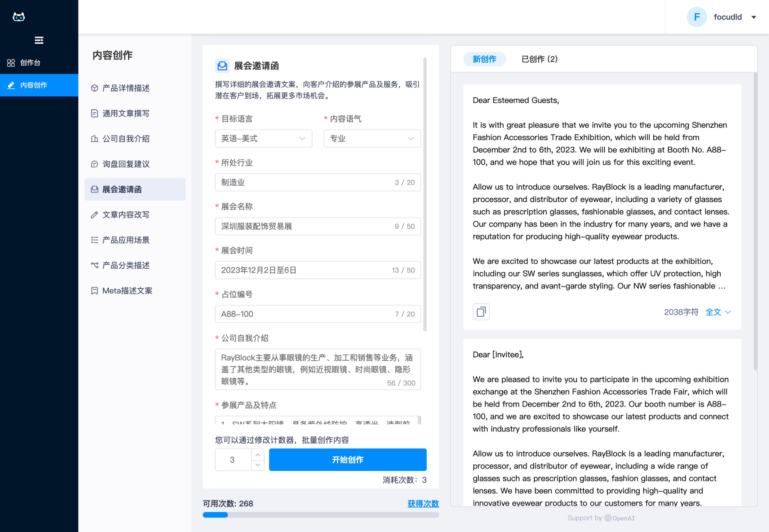The image size is (769, 532).
Task: Open 产品应用场景 list icon item
Action: click(x=126, y=240)
